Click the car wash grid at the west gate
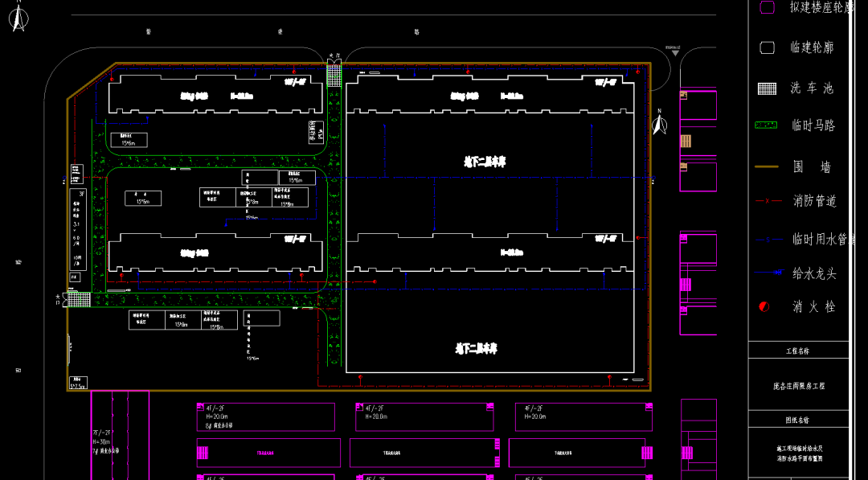Image resolution: width=868 pixels, height=480 pixels. (78, 298)
